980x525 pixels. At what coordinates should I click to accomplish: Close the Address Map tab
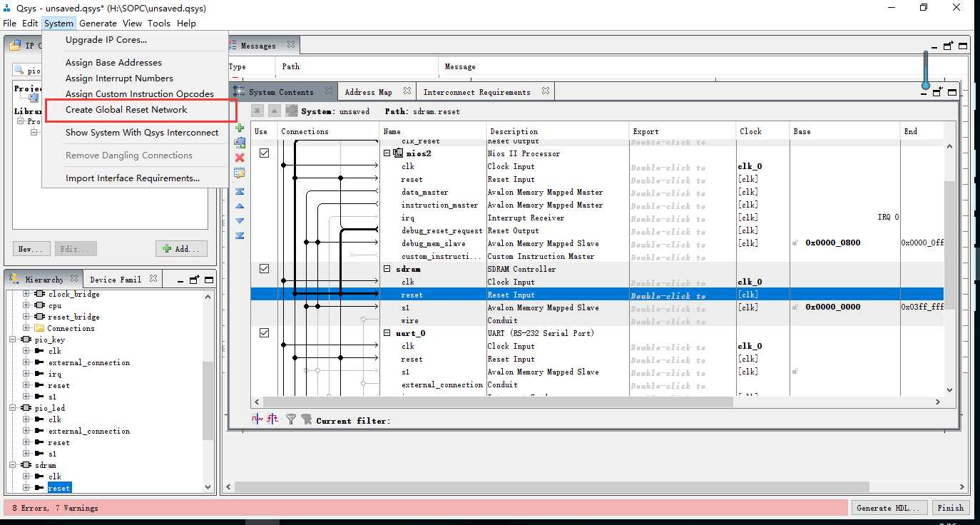(x=407, y=91)
